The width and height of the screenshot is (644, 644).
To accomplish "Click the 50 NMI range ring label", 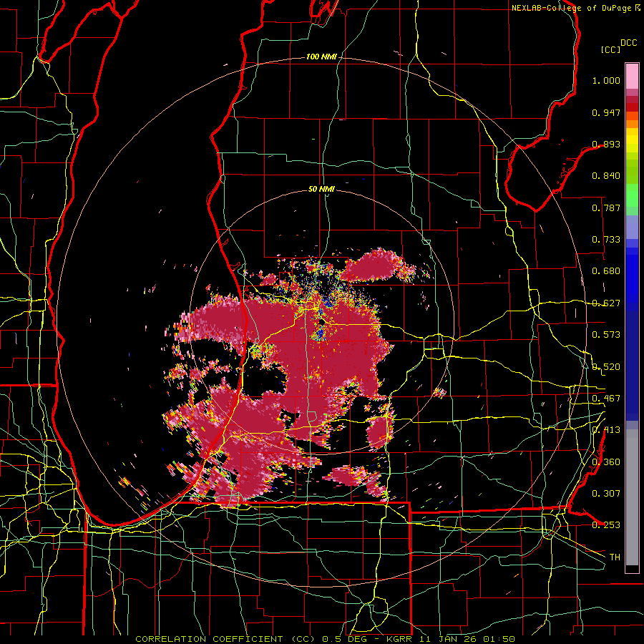I will pyautogui.click(x=321, y=189).
